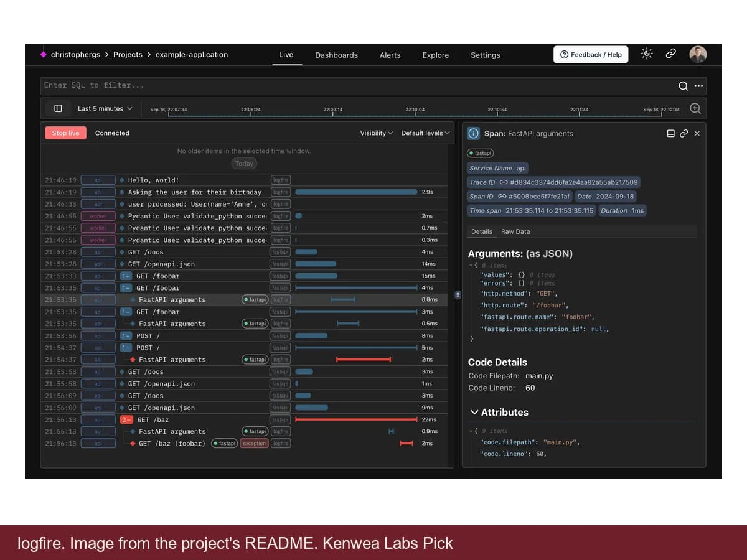Open the user avatar menu
Viewport: 747px width, 560px height.
click(698, 54)
